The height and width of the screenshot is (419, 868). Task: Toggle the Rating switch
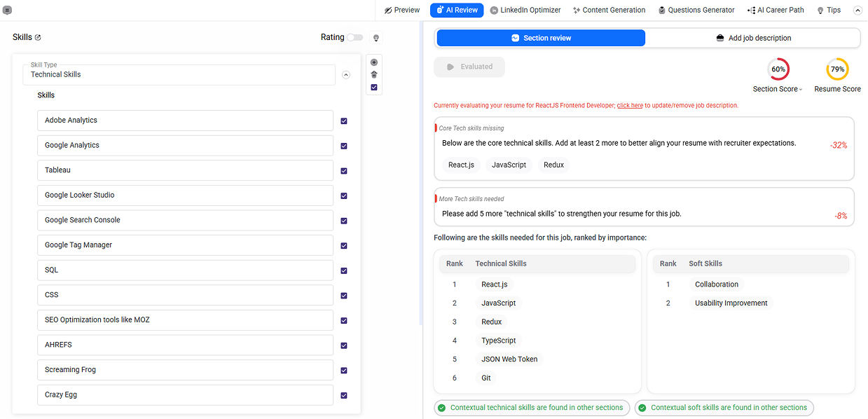[355, 37]
